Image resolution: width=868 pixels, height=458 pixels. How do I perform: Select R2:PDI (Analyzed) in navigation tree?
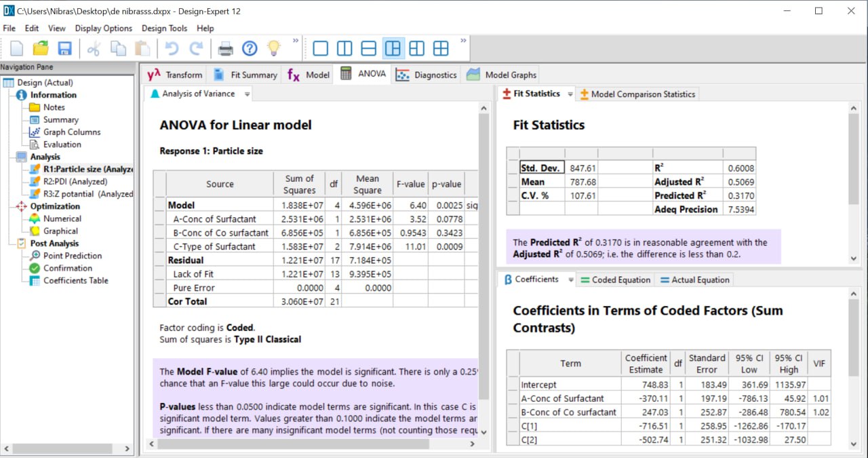75,182
